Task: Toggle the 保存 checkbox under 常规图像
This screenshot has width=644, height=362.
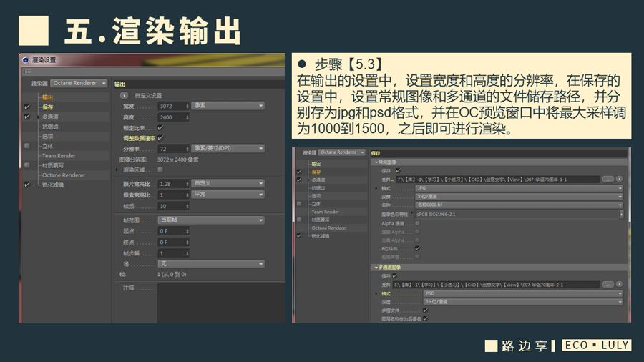Action: [x=398, y=170]
